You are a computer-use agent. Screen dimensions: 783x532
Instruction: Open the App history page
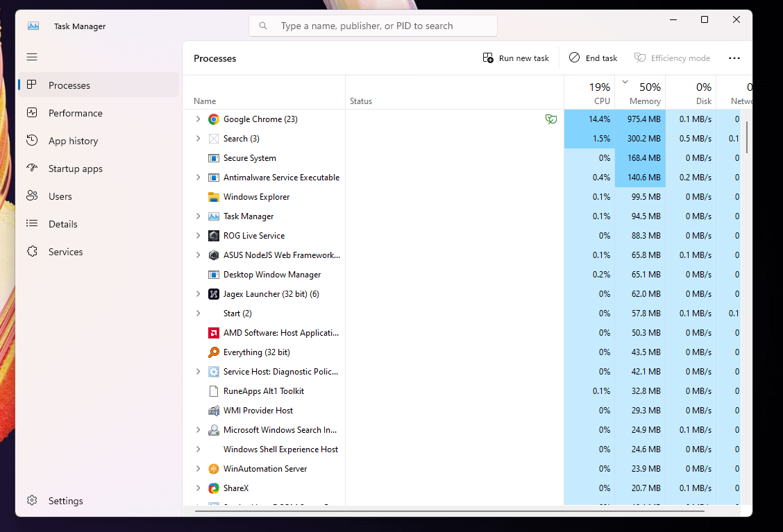[x=99, y=141]
